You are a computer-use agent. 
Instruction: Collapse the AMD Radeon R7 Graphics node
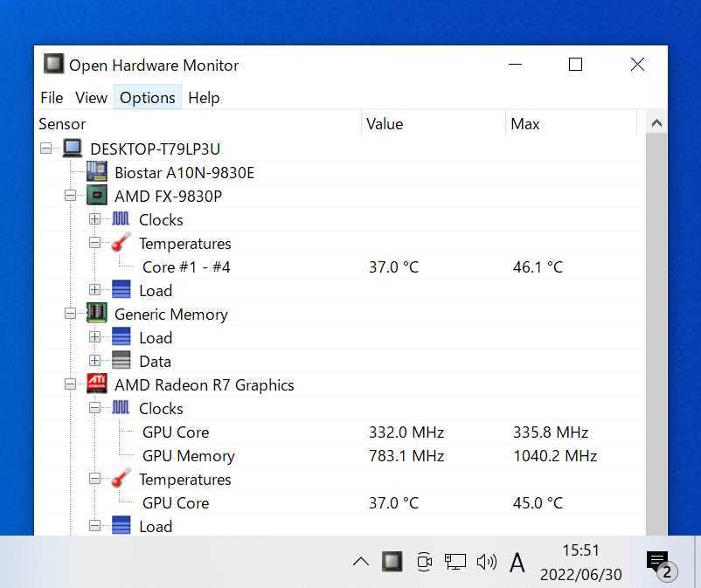pyautogui.click(x=70, y=384)
